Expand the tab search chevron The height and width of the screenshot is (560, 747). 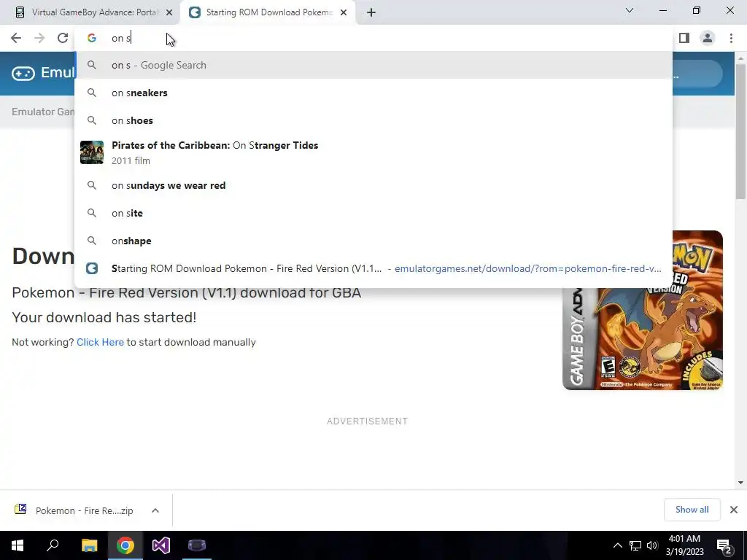630,10
